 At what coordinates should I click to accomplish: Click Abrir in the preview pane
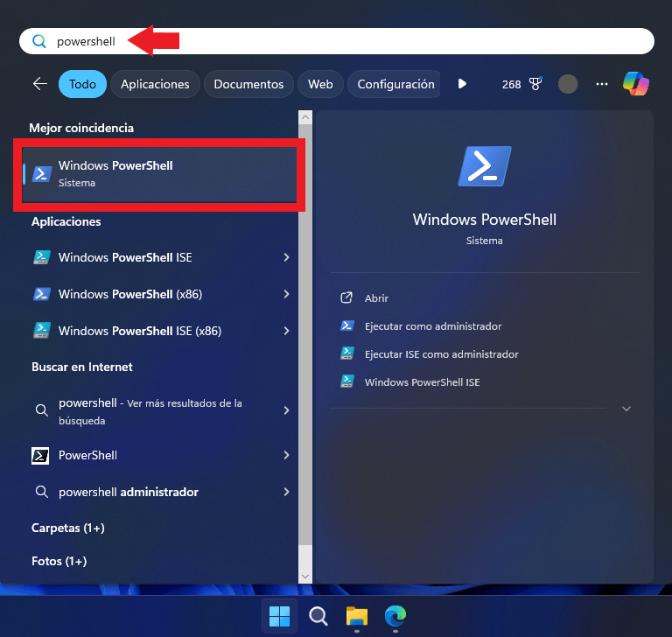(376, 298)
